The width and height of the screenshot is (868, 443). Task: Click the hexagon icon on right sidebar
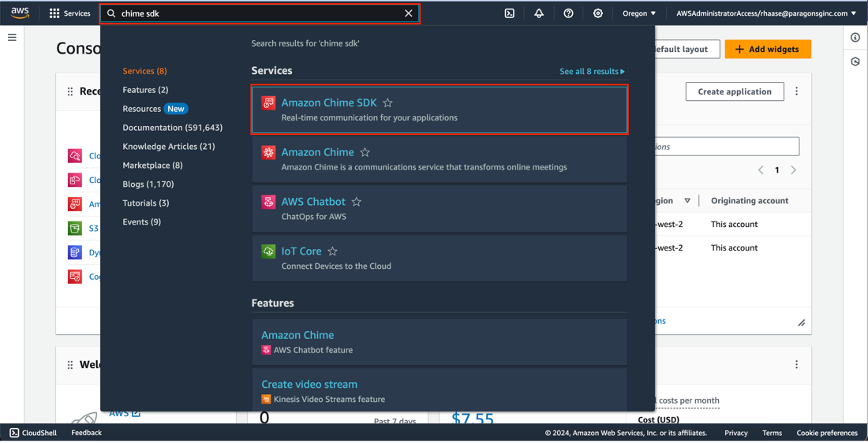click(855, 61)
